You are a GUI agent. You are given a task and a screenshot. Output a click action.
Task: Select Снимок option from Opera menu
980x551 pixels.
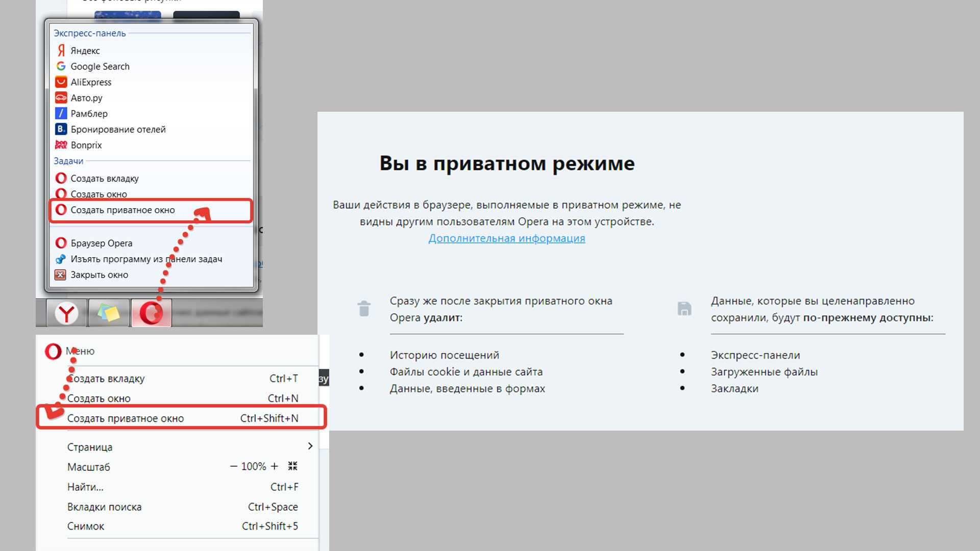86,525
